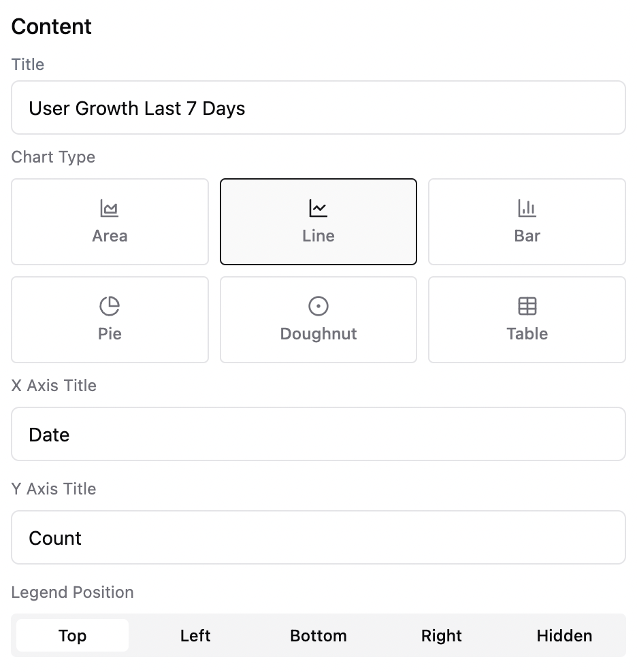
Task: Click the X Axis Title field labeled Date
Action: pyautogui.click(x=318, y=434)
